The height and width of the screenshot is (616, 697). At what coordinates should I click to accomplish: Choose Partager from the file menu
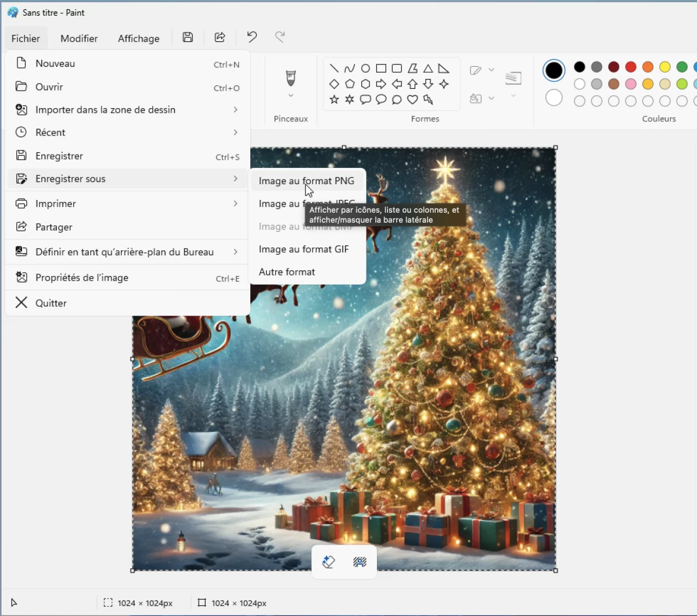pos(127,227)
